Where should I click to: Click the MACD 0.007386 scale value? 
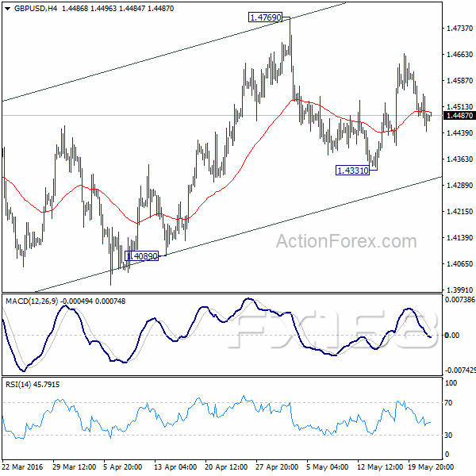coord(459,300)
